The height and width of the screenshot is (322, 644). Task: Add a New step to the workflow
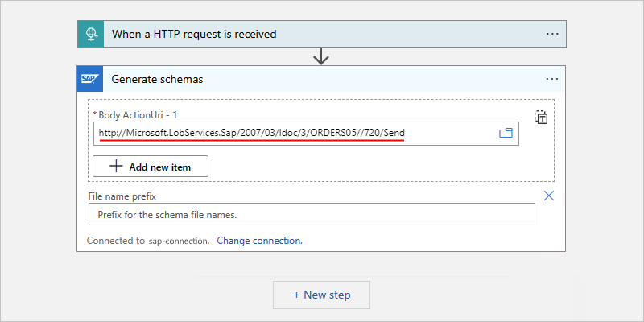click(321, 295)
